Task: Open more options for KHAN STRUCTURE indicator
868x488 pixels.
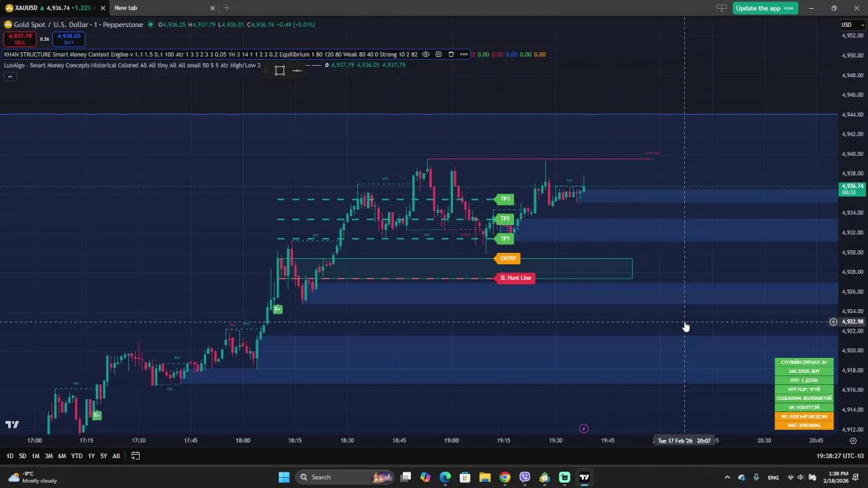Action: (x=464, y=54)
